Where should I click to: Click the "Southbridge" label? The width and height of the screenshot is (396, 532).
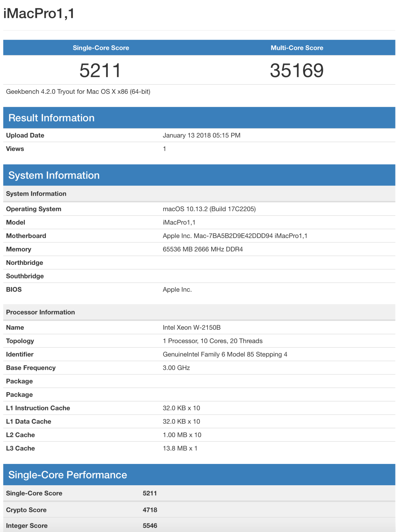click(x=25, y=276)
